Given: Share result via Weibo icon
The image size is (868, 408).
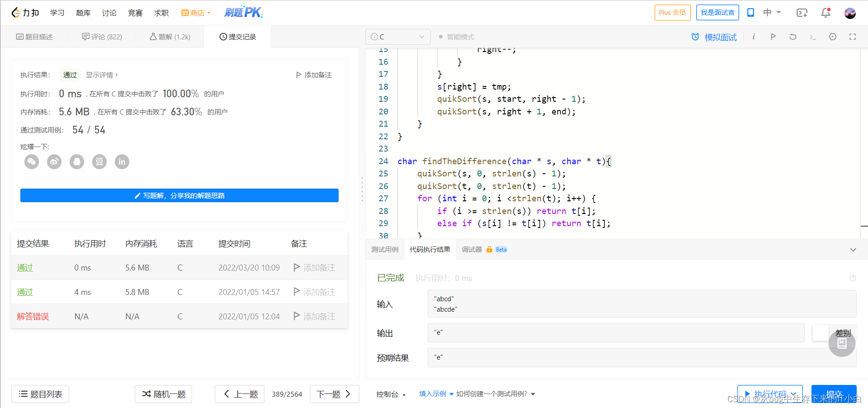Looking at the screenshot, I should [x=54, y=161].
